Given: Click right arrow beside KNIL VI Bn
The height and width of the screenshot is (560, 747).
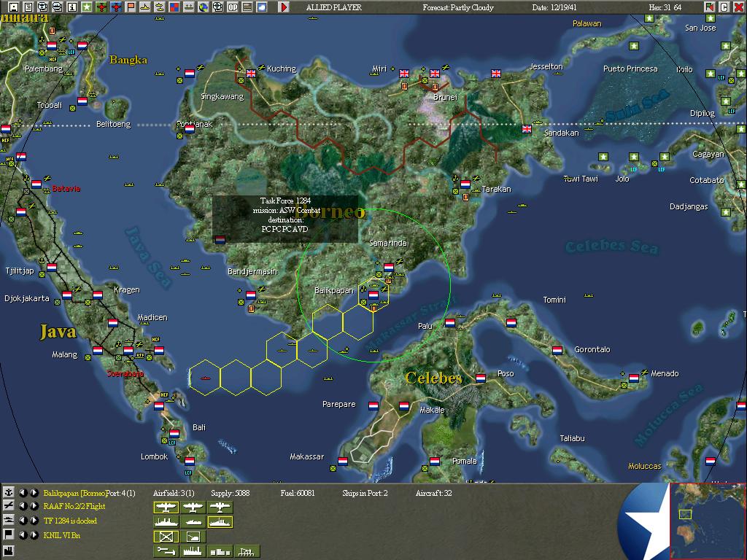Looking at the screenshot, I should pos(34,535).
